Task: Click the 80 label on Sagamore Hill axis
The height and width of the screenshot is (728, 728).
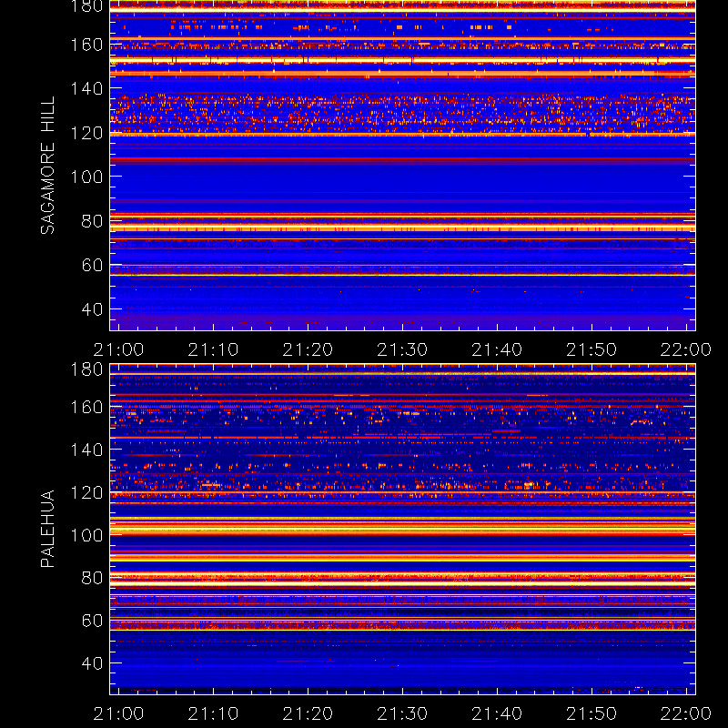Action: [x=92, y=220]
